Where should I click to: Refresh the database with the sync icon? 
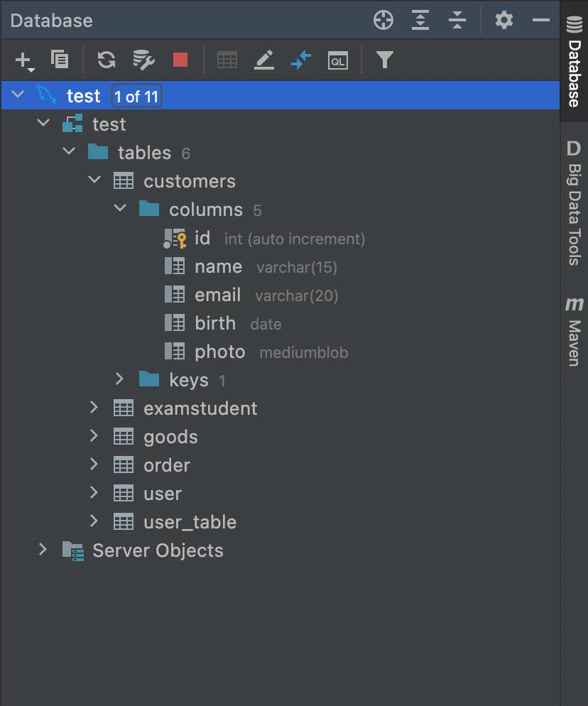(107, 60)
